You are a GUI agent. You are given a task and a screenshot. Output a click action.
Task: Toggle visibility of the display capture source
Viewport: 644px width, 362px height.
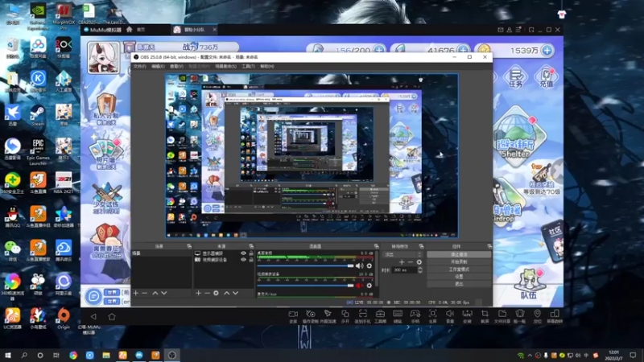(243, 253)
